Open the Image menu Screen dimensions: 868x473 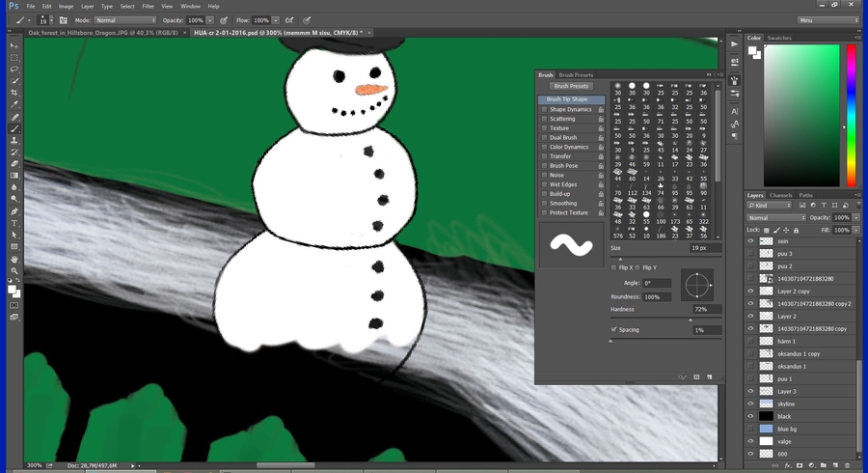point(66,6)
